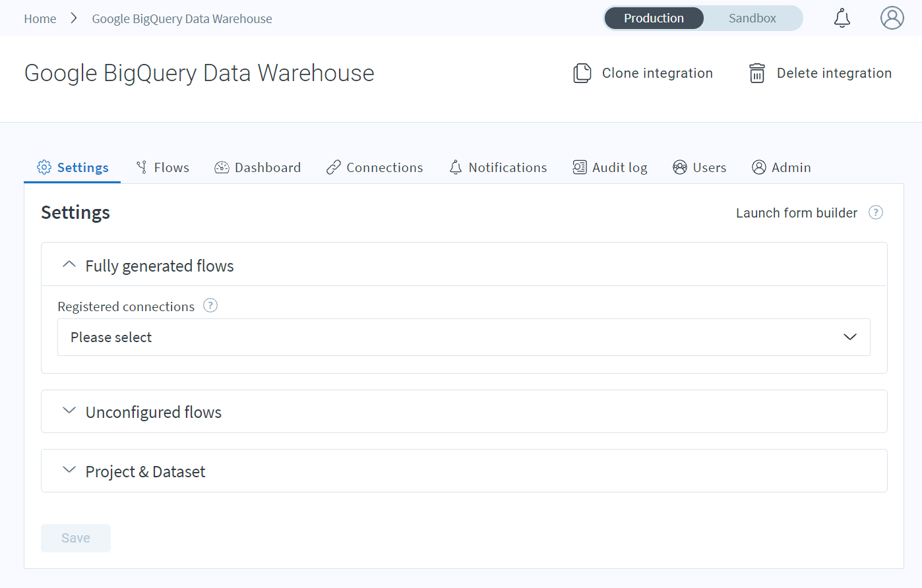
Task: Navigate to Home in breadcrumb
Action: [40, 19]
